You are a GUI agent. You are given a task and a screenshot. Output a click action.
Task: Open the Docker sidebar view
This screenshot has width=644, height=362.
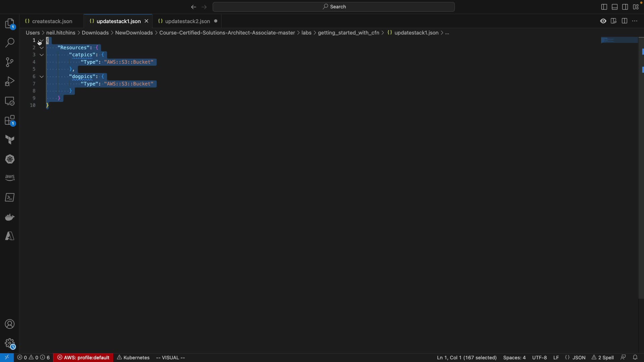[x=10, y=218]
